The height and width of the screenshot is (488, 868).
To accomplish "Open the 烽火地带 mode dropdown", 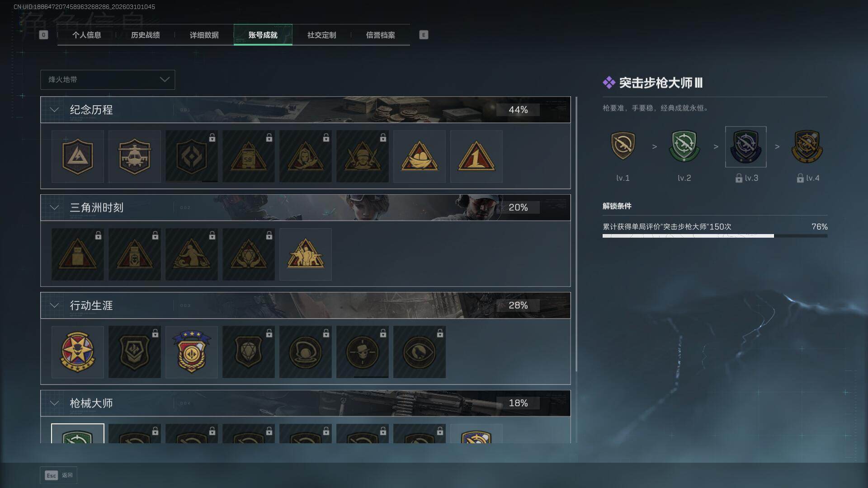I will pyautogui.click(x=108, y=80).
